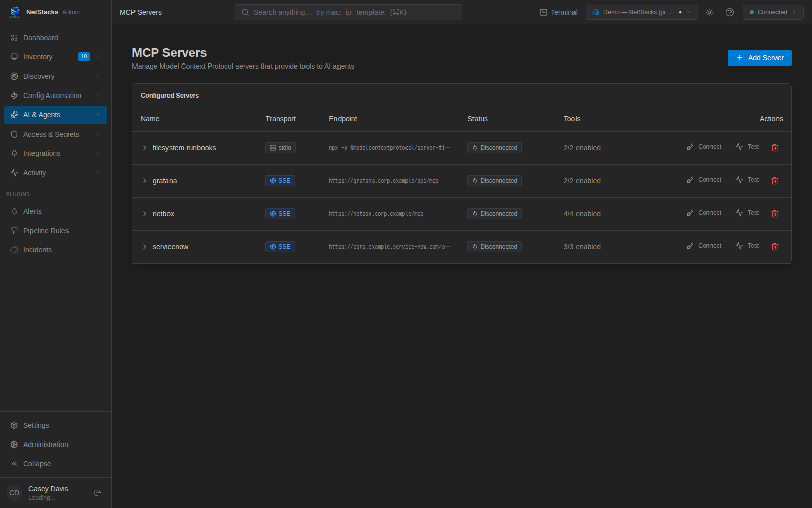The width and height of the screenshot is (812, 508).
Task: Open the Terminal button in top bar
Action: point(558,12)
